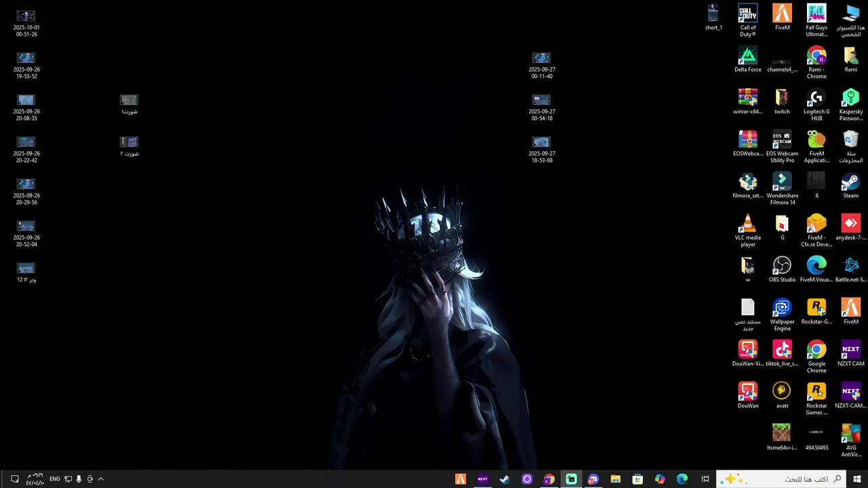Launch OBS Studio desktop shortcut
The height and width of the screenshot is (488, 868).
point(782,270)
